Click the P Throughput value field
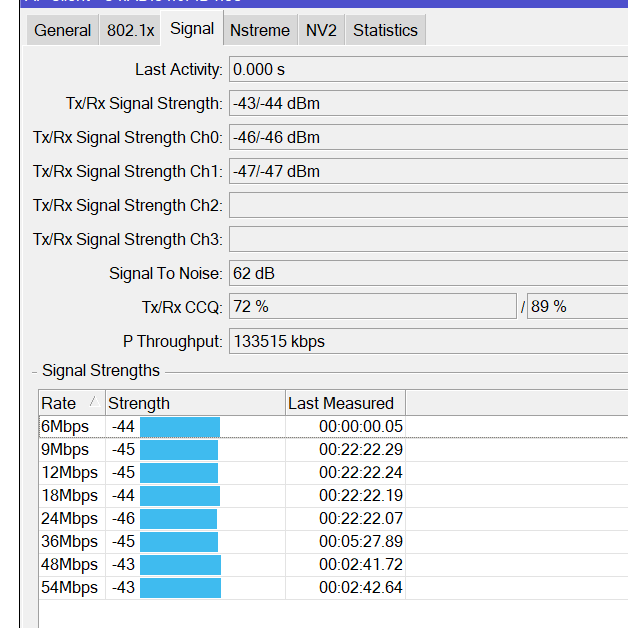 (428, 341)
